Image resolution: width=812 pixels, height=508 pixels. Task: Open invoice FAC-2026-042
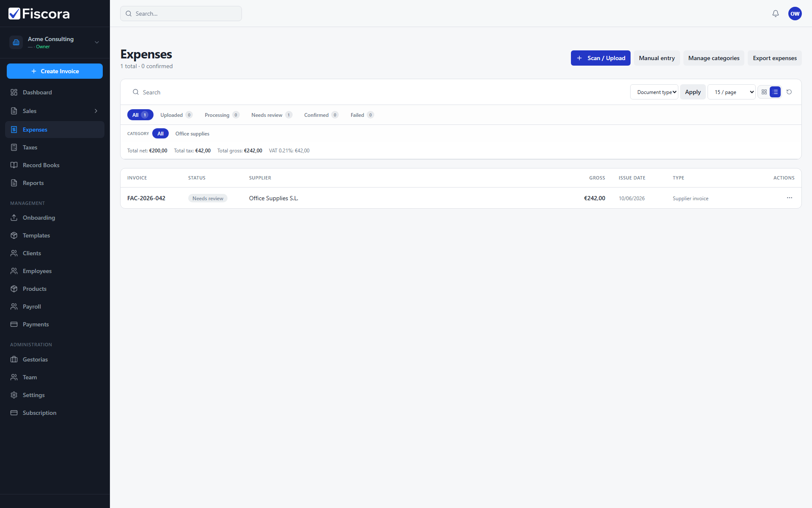pyautogui.click(x=146, y=198)
